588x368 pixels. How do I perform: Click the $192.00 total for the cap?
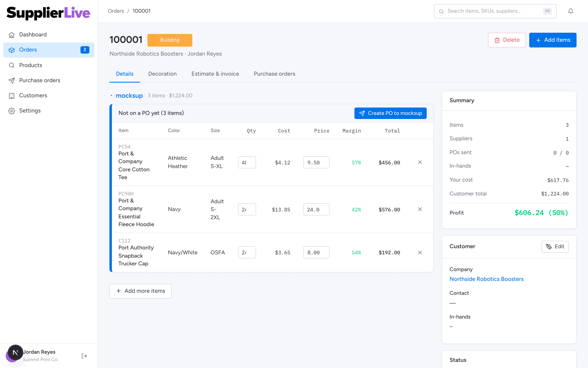[x=389, y=253]
